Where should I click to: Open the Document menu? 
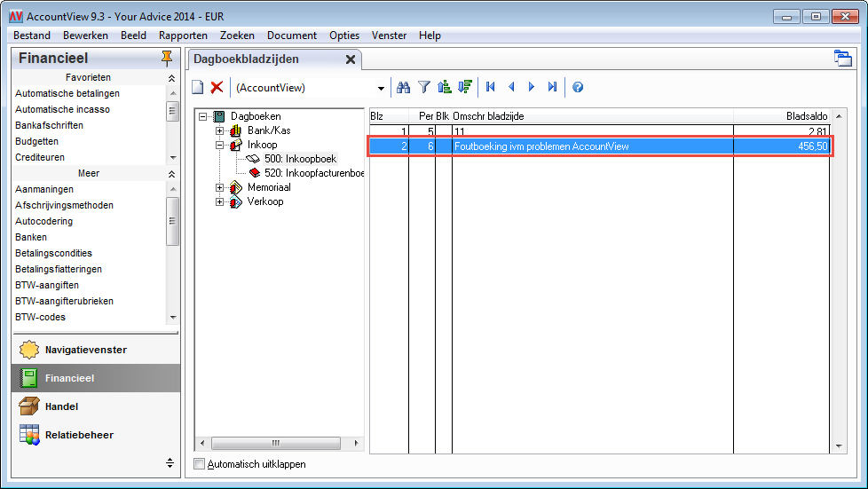click(292, 35)
